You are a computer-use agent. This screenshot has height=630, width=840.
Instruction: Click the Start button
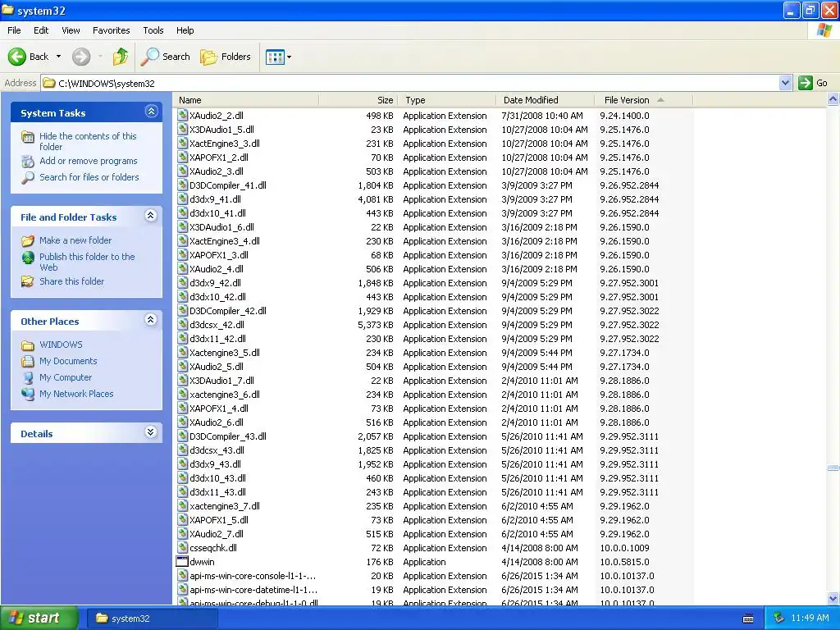tap(39, 618)
